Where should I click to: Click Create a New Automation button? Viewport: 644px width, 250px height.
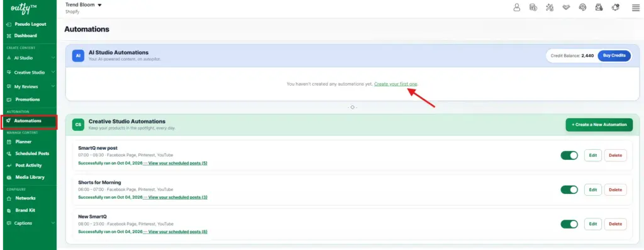pos(599,125)
